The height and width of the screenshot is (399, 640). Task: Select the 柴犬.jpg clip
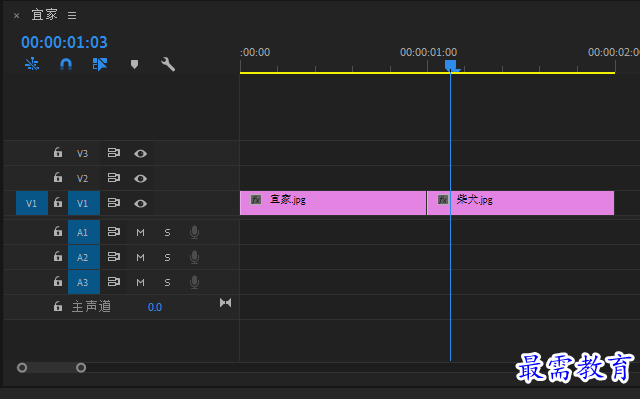520,203
